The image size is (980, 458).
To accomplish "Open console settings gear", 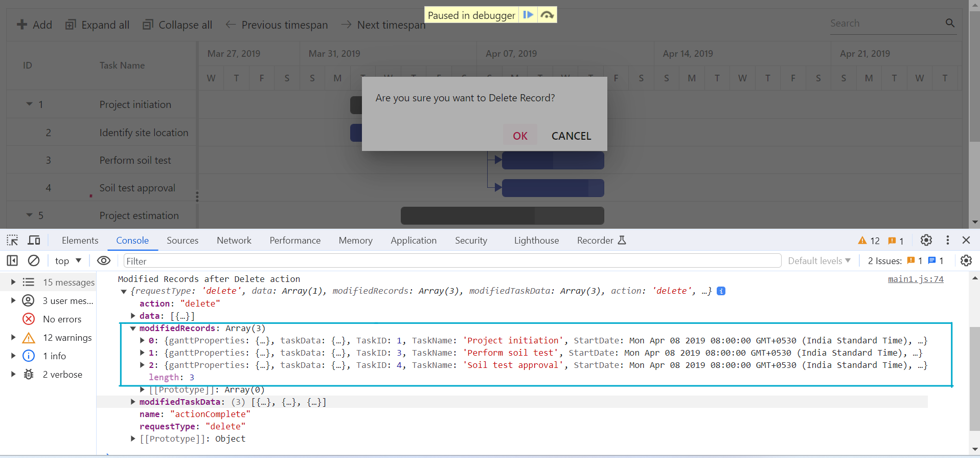I will pyautogui.click(x=966, y=261).
